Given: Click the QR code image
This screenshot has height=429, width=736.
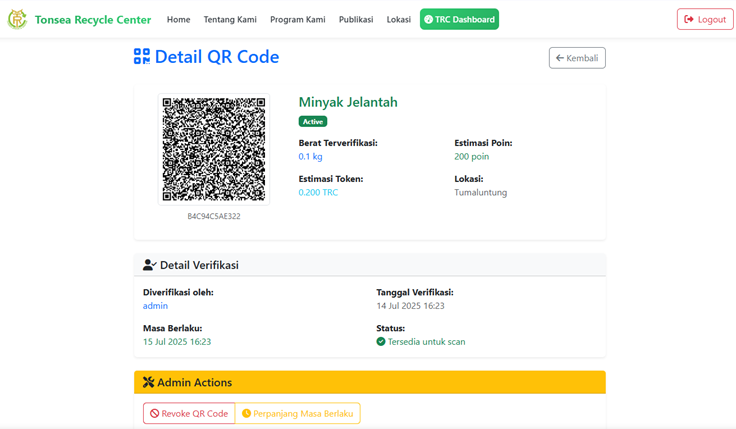Looking at the screenshot, I should pos(214,149).
